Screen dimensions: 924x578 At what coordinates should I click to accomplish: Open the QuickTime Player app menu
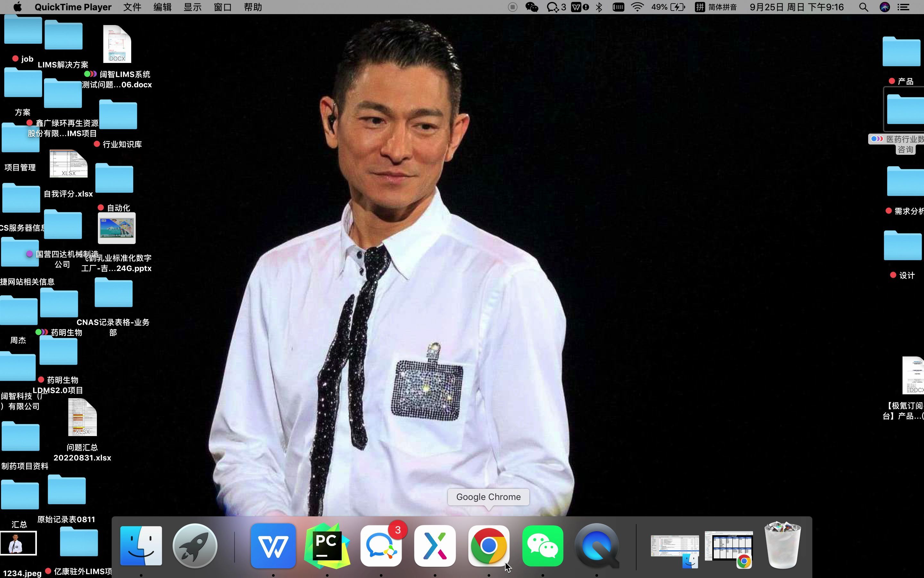click(73, 7)
